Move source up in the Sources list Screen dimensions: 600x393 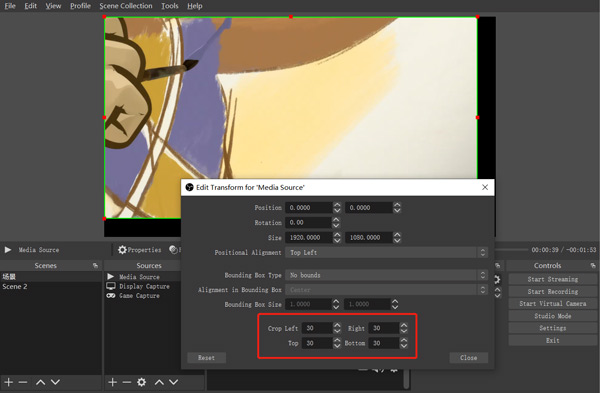pyautogui.click(x=159, y=382)
